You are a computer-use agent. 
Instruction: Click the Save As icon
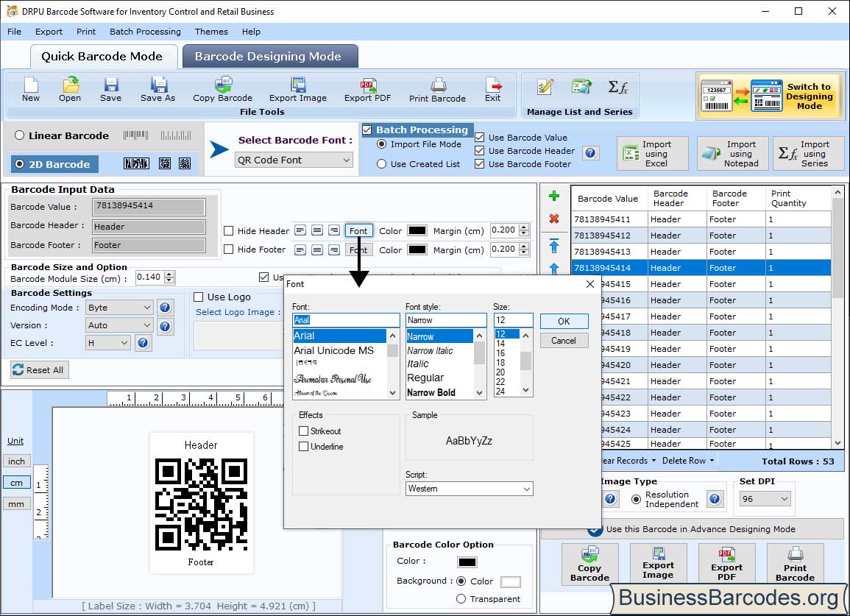coord(157,90)
